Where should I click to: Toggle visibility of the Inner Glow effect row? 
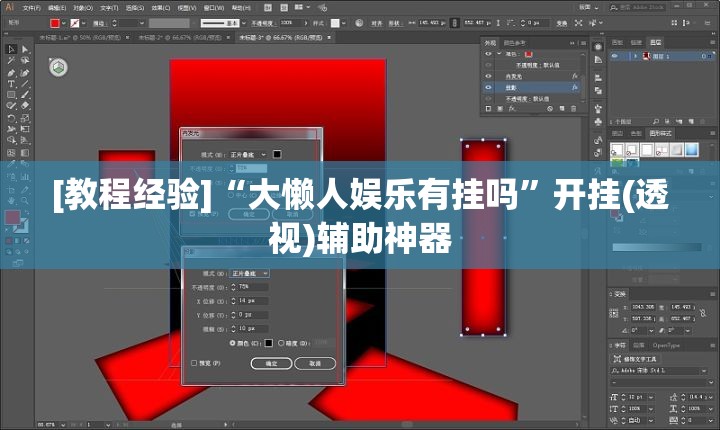click(489, 76)
